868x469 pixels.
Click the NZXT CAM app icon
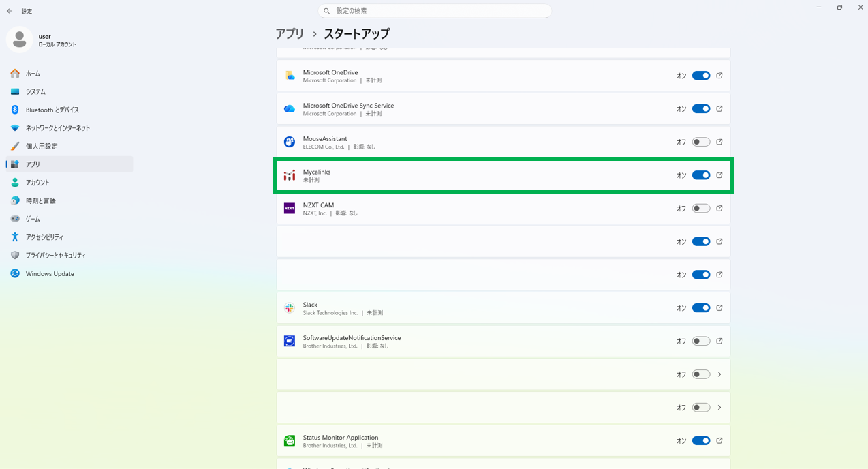(x=290, y=209)
